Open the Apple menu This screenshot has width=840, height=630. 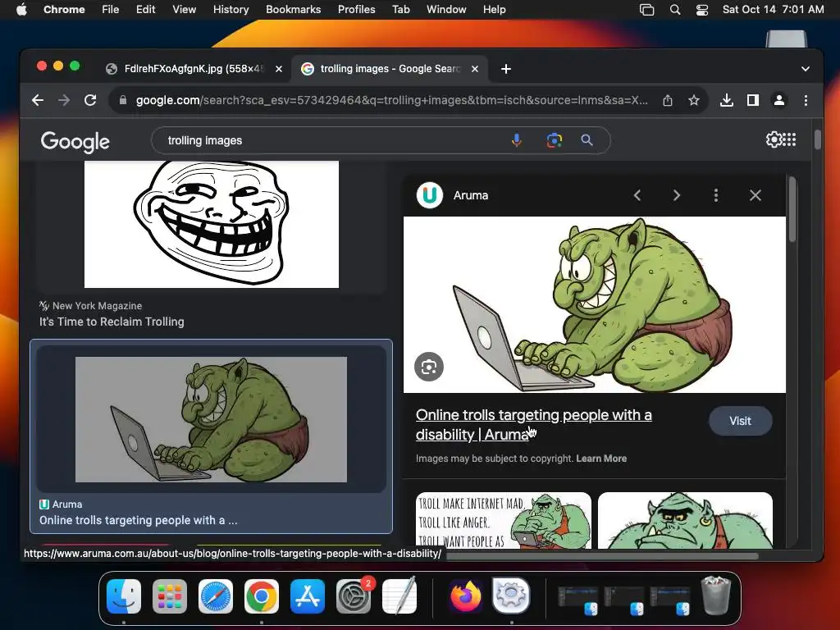[x=21, y=10]
